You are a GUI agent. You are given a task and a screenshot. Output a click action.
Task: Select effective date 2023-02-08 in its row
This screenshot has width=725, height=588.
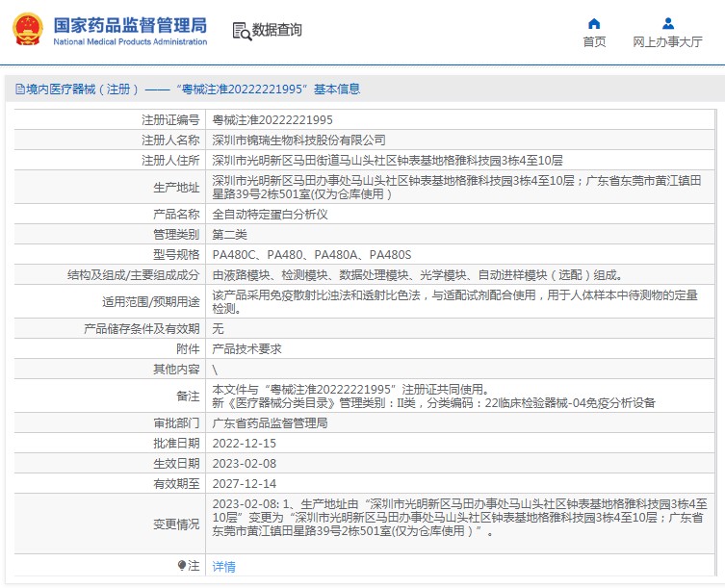(x=245, y=464)
